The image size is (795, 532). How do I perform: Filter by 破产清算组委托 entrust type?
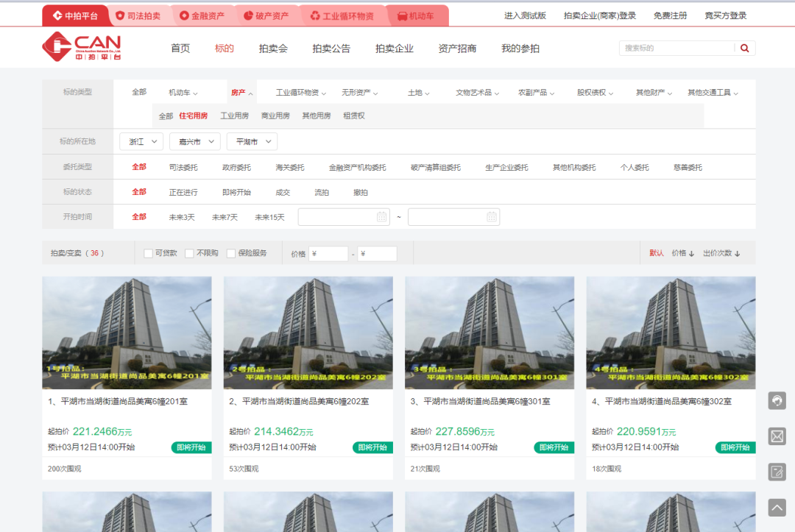pyautogui.click(x=436, y=168)
